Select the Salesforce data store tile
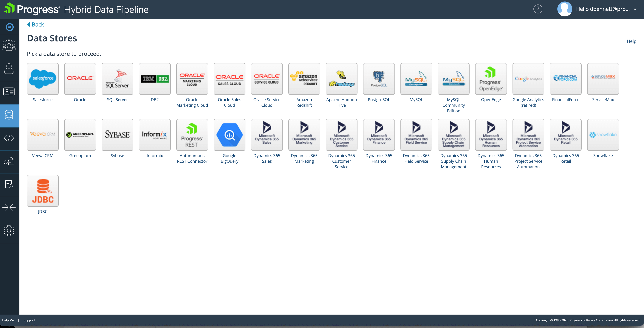644x328 pixels. [x=43, y=79]
